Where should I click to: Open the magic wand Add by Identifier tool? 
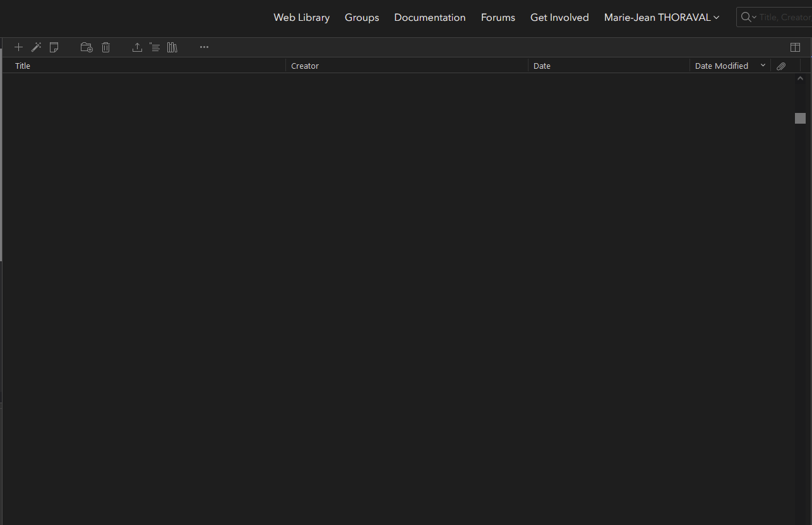pyautogui.click(x=36, y=47)
